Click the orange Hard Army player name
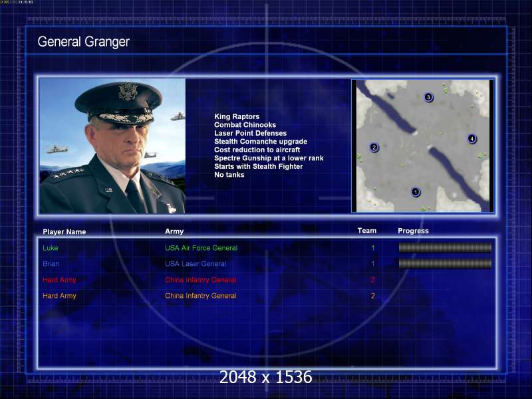The height and width of the screenshot is (399, 532). pyautogui.click(x=59, y=296)
